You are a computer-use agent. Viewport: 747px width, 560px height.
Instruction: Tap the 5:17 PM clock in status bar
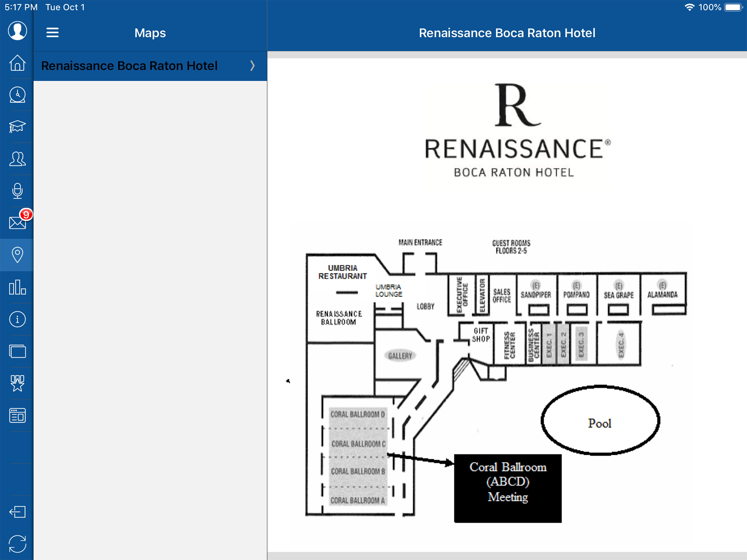21,7
